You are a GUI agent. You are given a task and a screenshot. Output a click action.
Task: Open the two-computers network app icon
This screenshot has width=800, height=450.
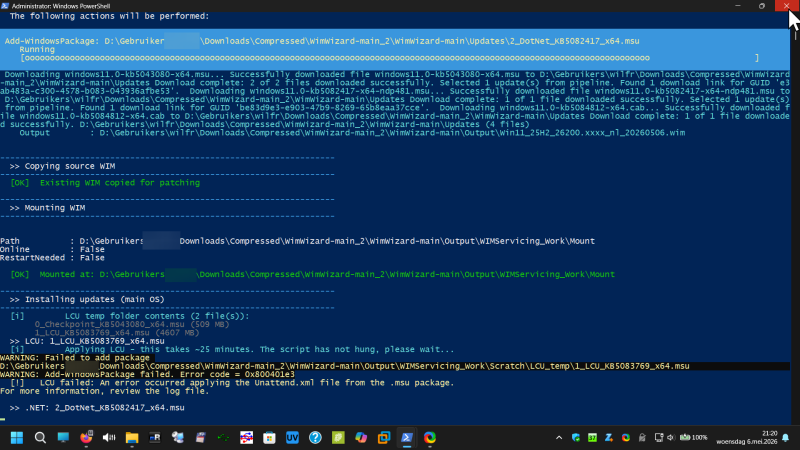178,438
